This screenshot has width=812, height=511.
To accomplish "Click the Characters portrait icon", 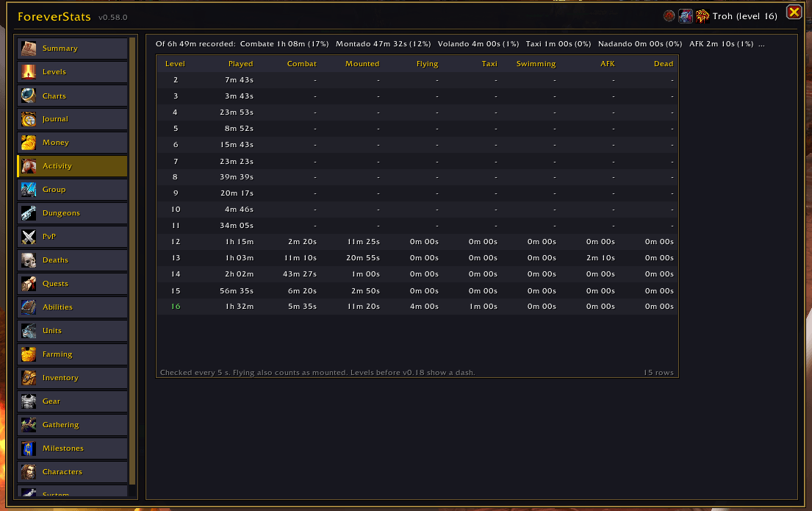I will pyautogui.click(x=29, y=472).
